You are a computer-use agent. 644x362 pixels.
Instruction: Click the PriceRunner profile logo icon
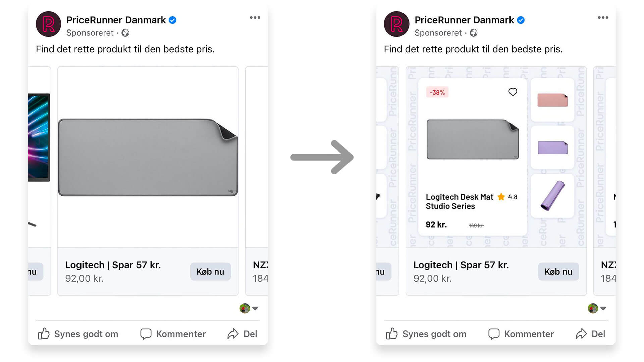point(48,24)
